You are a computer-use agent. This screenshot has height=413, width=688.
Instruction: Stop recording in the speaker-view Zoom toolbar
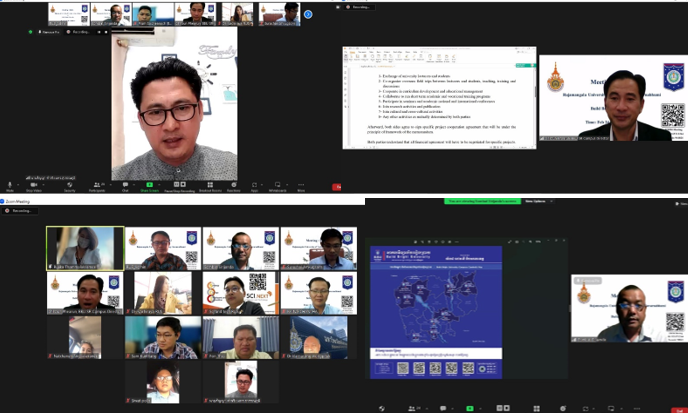[x=183, y=184]
